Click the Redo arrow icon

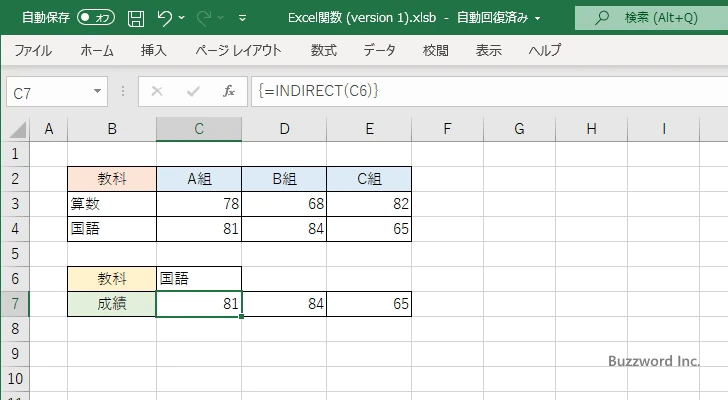204,18
